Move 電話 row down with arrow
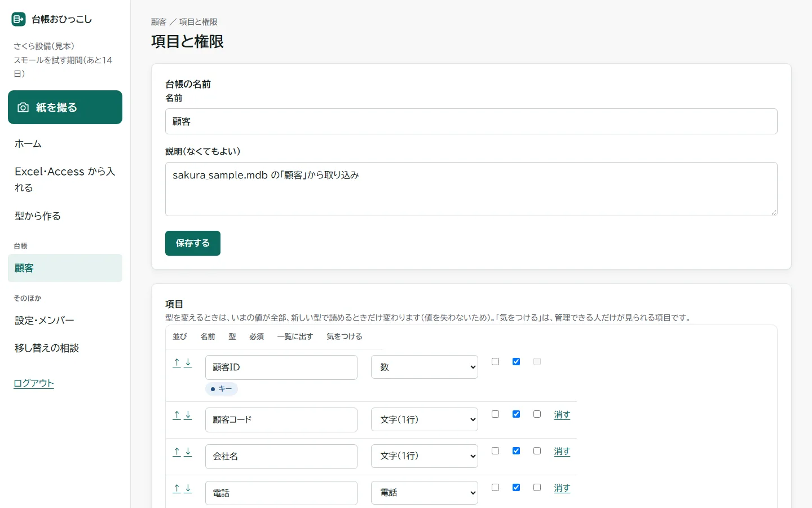This screenshot has width=812, height=508. [x=188, y=489]
